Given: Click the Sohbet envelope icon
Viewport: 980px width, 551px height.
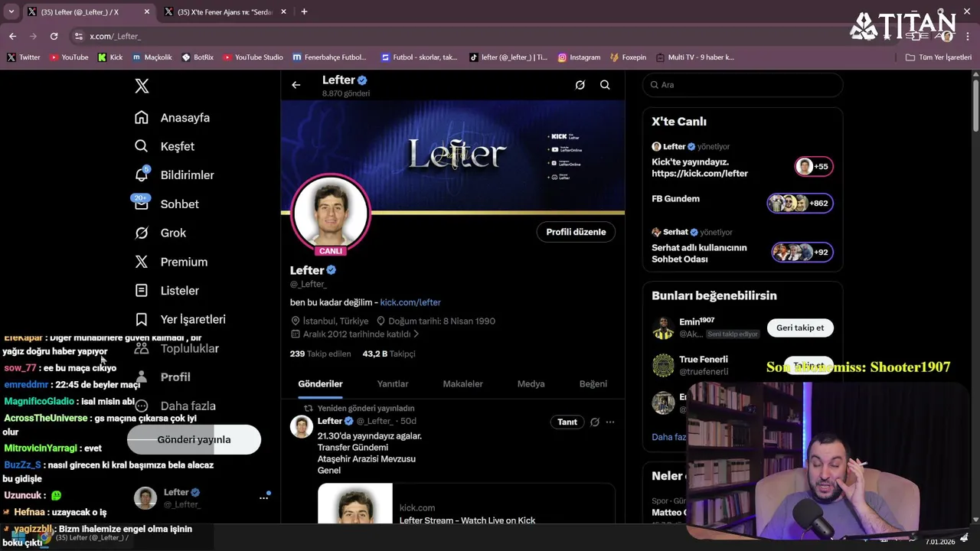Looking at the screenshot, I should click(141, 204).
